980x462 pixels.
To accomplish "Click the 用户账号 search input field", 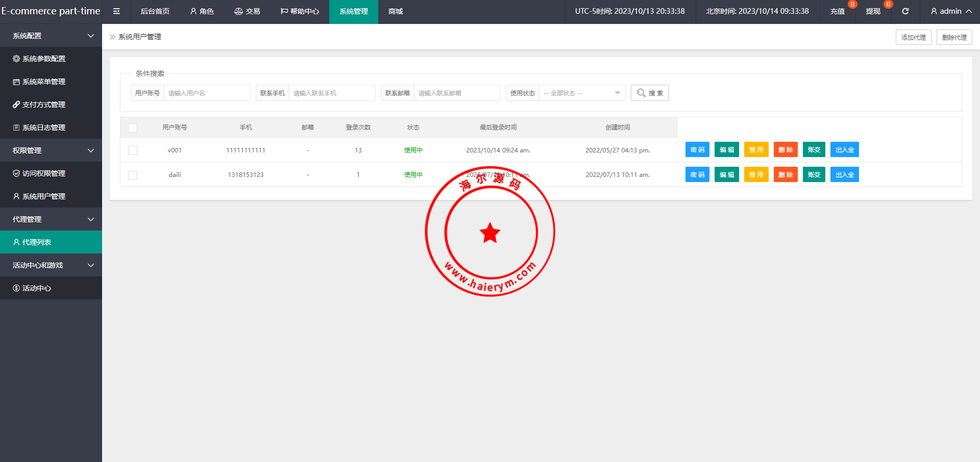I will point(207,93).
